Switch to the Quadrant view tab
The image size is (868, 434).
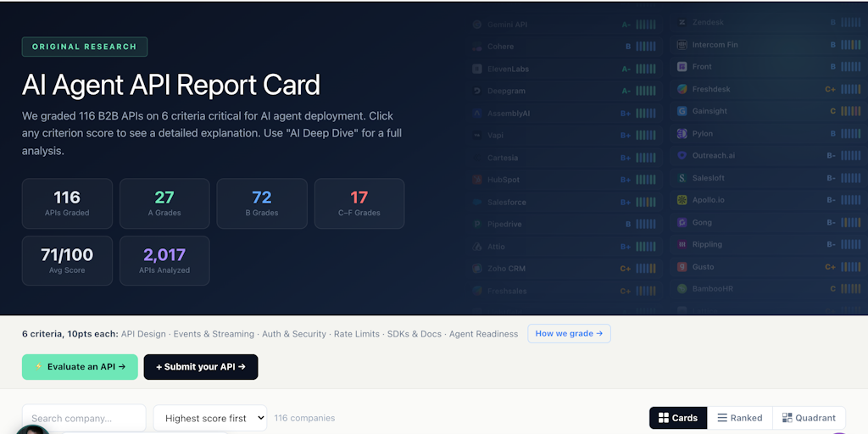[809, 418]
